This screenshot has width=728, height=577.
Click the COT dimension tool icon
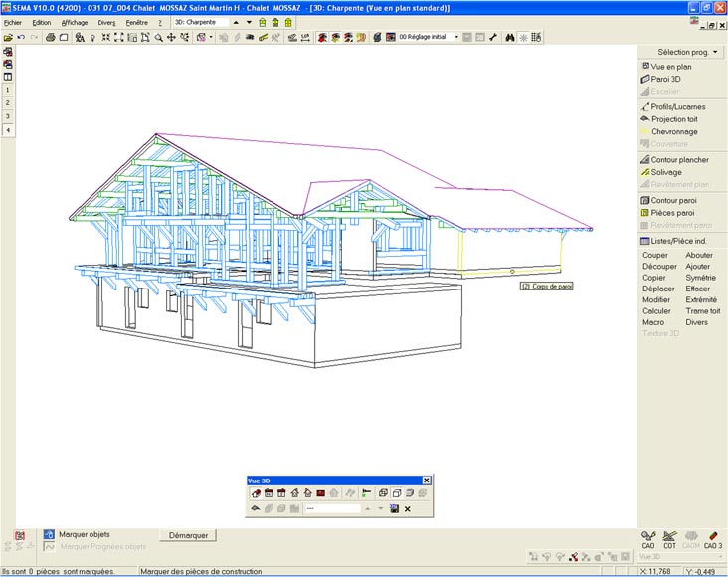coord(669,540)
